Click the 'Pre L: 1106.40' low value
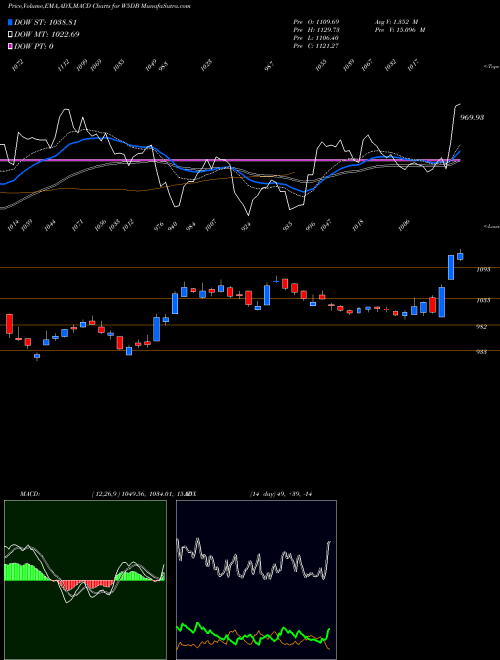This screenshot has width=500, height=660. (x=316, y=38)
